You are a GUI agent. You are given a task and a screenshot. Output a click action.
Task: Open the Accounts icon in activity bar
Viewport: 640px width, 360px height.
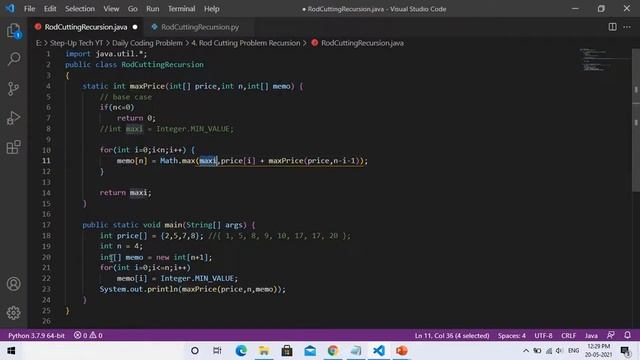click(13, 284)
